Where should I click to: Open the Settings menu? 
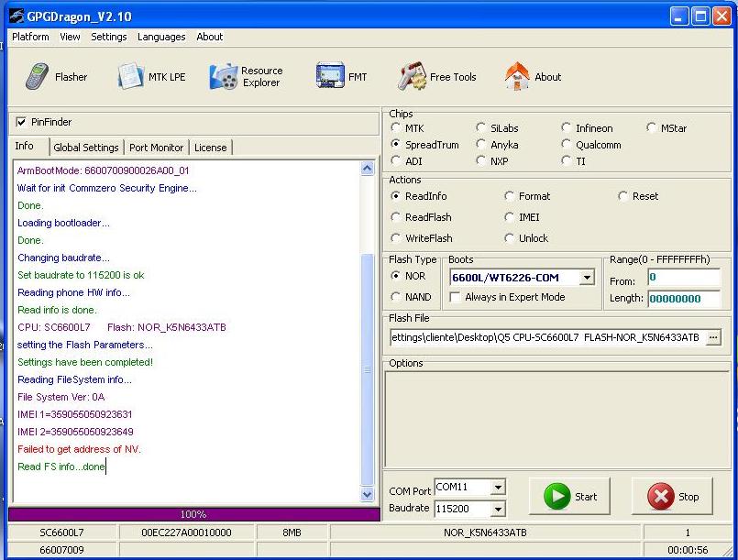point(109,37)
